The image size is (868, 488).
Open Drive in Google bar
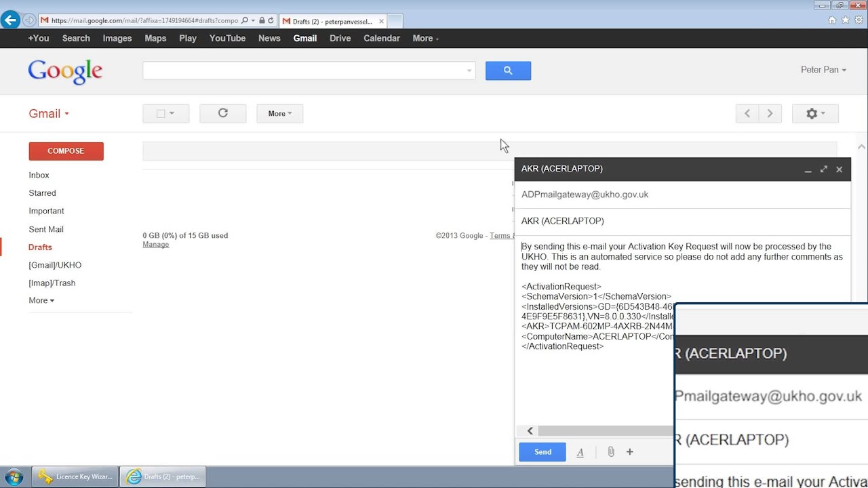(340, 39)
